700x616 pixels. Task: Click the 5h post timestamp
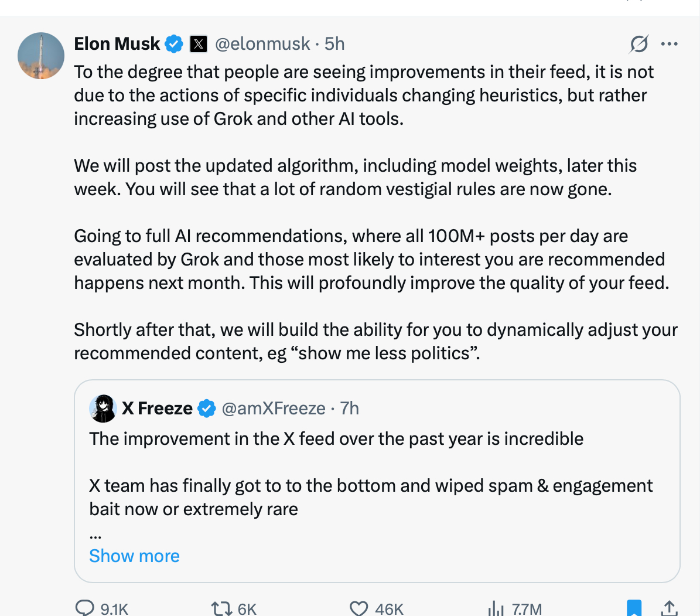point(334,44)
